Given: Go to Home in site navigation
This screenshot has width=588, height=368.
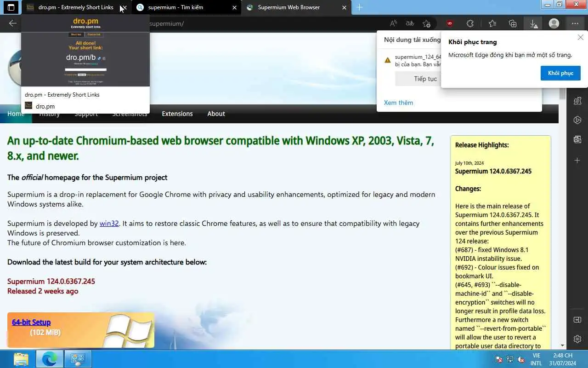Looking at the screenshot, I should coord(16,114).
